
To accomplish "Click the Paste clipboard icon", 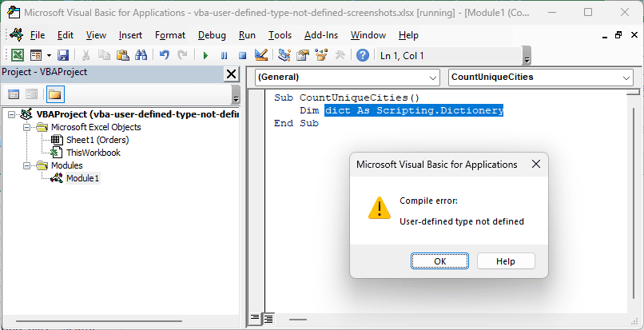I will coord(123,55).
